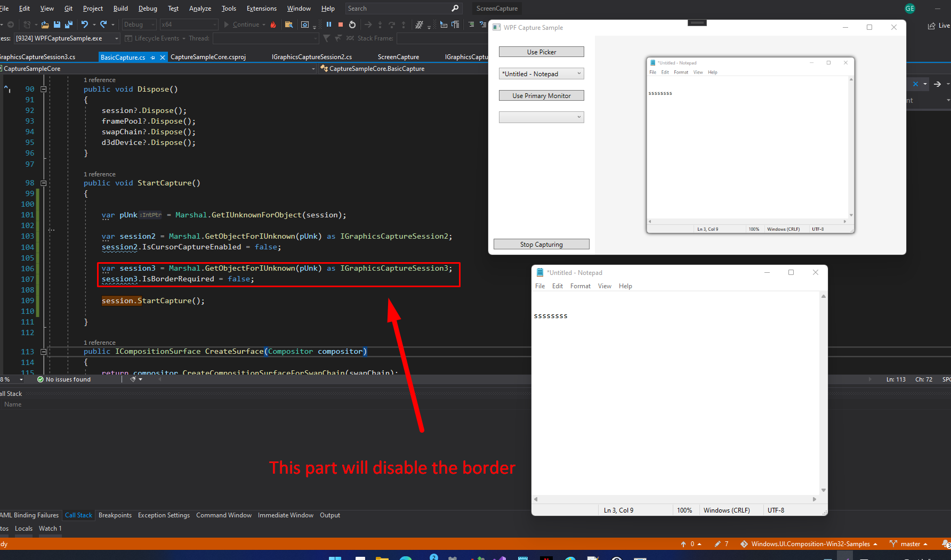Click the Hot Reload flame icon
Viewport: 951px width, 560px height.
tap(273, 25)
